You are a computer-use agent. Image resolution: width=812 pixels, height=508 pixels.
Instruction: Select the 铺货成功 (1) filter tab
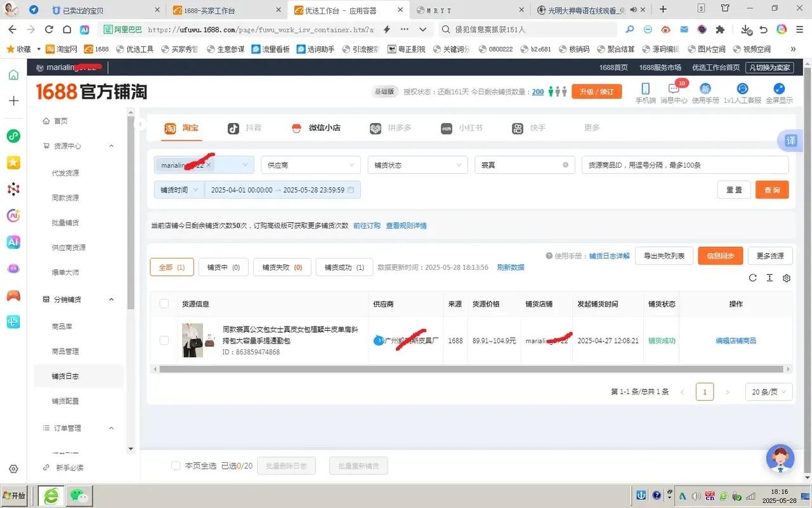pyautogui.click(x=344, y=267)
